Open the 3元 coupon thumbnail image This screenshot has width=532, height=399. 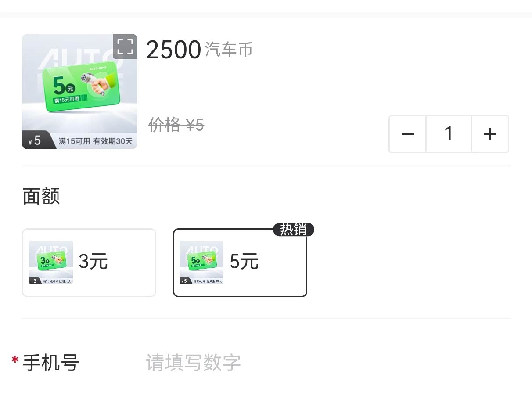[51, 262]
